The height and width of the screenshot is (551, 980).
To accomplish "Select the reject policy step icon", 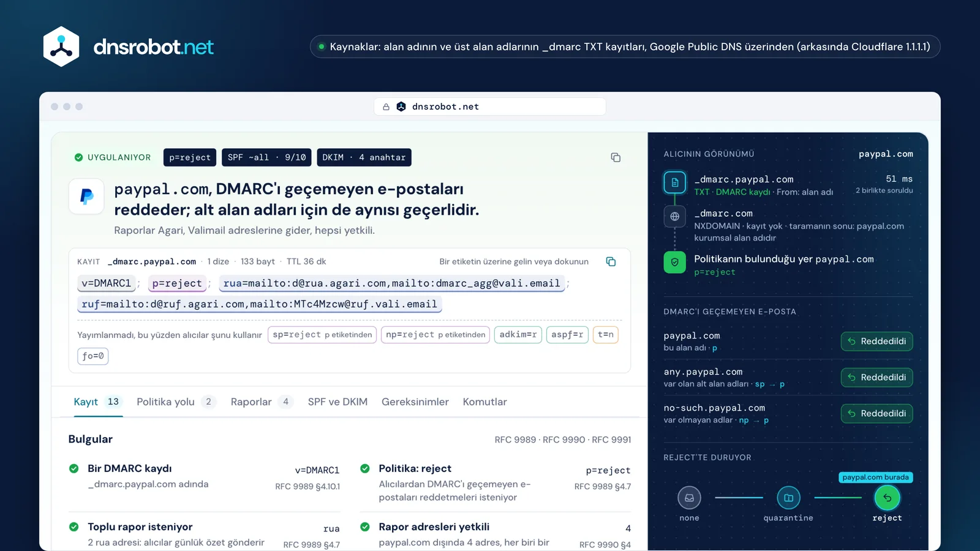I will (x=887, y=498).
